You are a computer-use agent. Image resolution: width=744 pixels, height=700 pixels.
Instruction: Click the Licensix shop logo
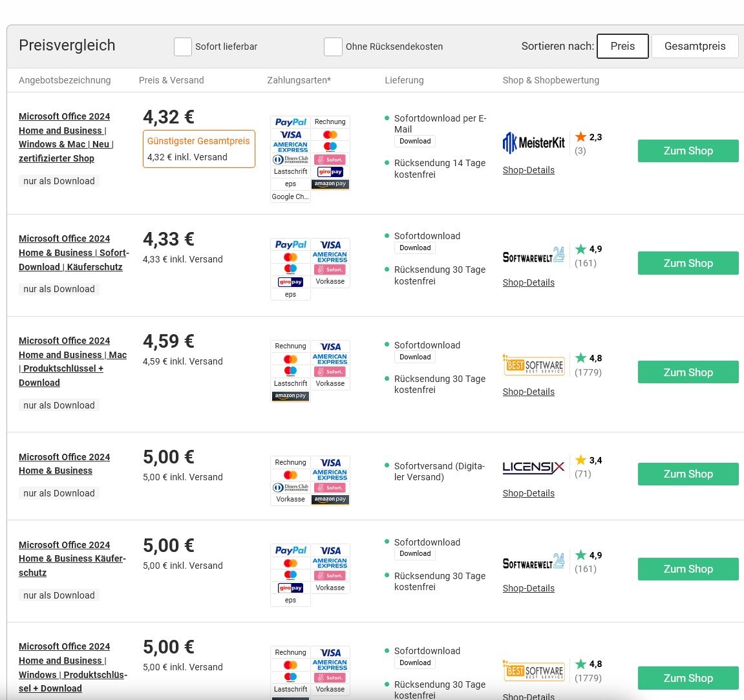(533, 467)
